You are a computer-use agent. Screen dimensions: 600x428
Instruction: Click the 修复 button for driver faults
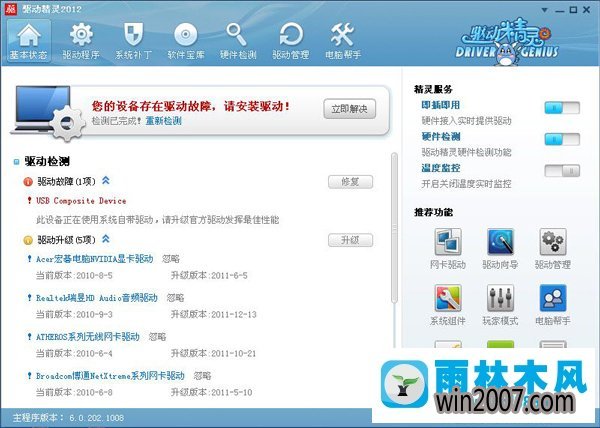pos(350,182)
